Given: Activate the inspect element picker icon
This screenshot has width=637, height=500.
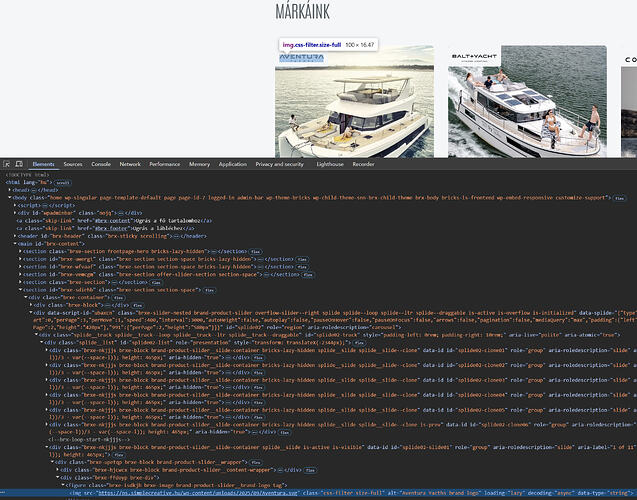Looking at the screenshot, I should click(7, 163).
